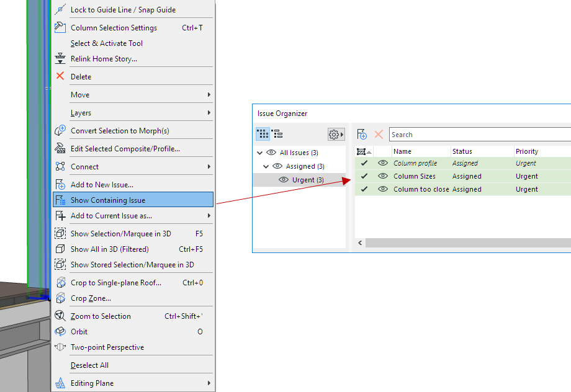
Task: Click the Lock to Guide Line icon
Action: point(60,9)
